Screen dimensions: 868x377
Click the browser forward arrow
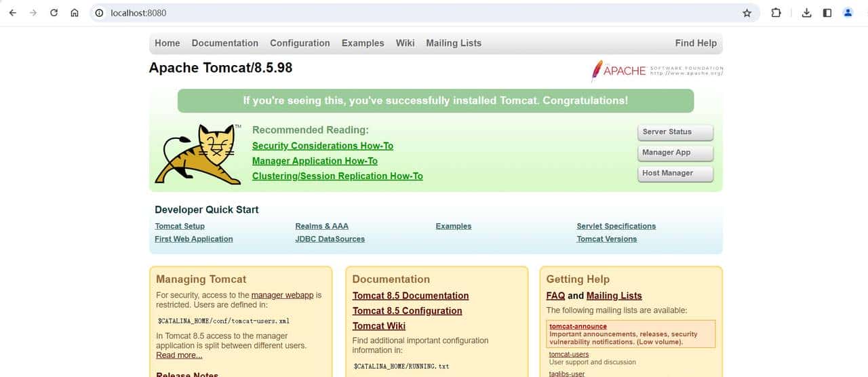coord(33,13)
